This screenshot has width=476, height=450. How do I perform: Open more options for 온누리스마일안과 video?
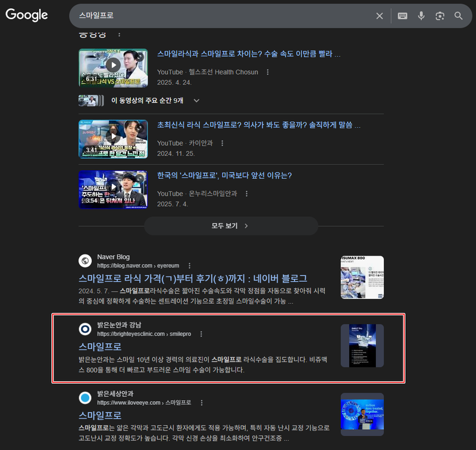point(246,193)
